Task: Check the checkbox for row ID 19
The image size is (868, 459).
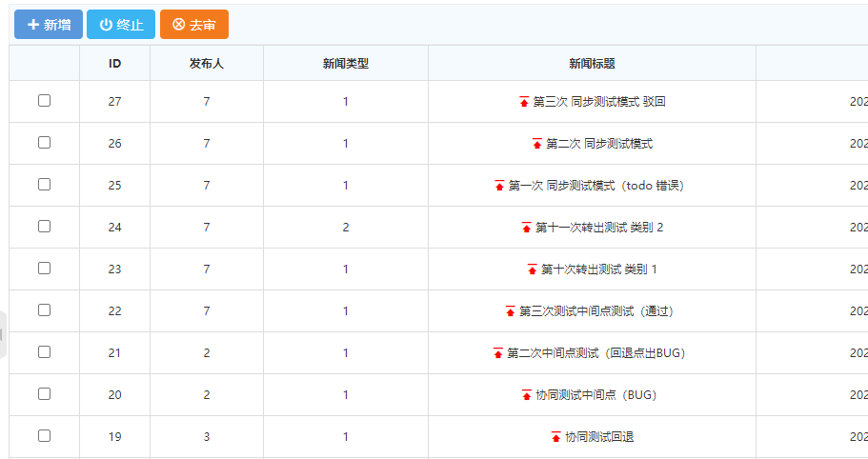Action: coord(44,436)
